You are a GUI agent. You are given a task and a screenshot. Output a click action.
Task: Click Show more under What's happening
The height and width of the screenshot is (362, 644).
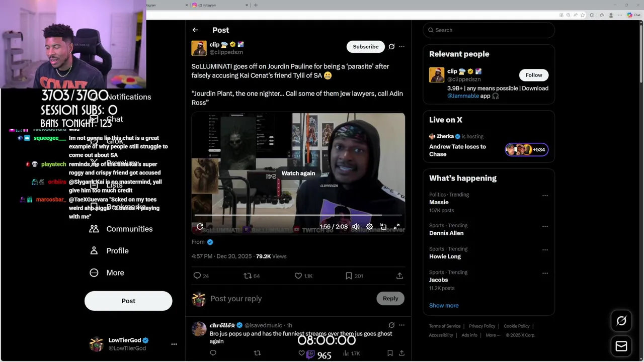point(444,306)
